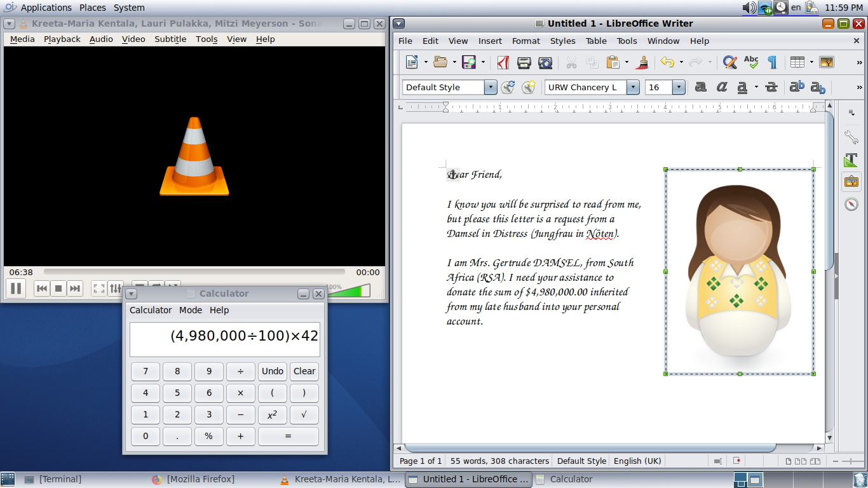Click the VLC playback seek bar

click(x=194, y=272)
